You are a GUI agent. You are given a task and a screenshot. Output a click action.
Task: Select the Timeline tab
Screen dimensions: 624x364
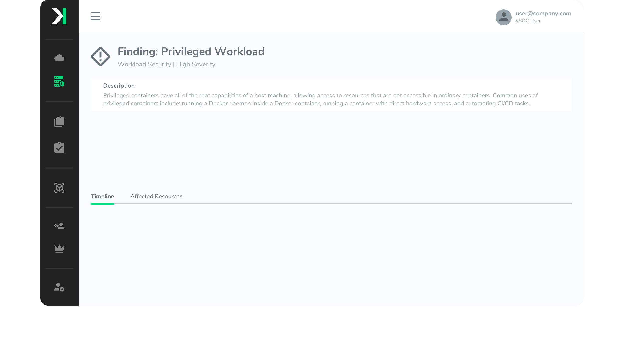click(102, 196)
